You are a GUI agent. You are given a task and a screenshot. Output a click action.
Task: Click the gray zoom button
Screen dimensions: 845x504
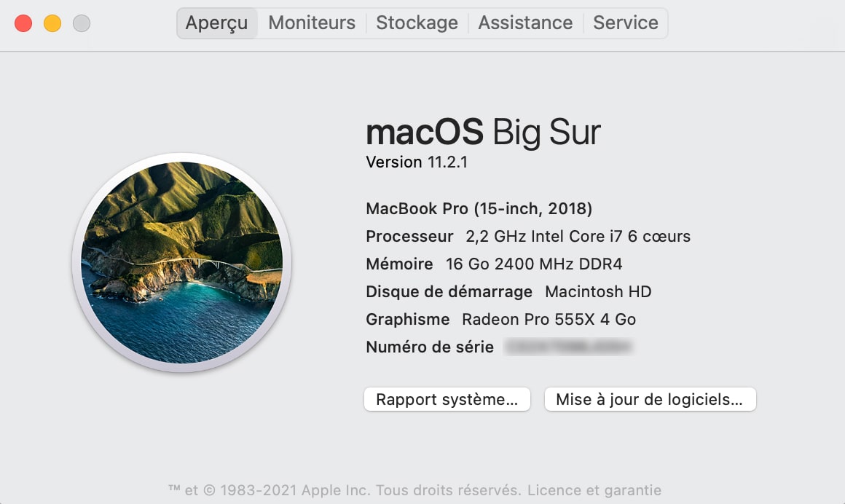tap(82, 23)
